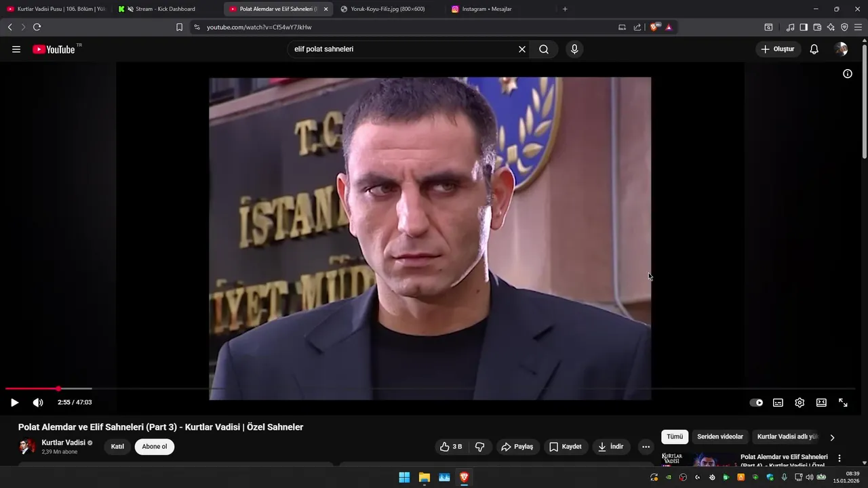
Task: Open the YouTube guide hamburger menu
Action: (16, 49)
